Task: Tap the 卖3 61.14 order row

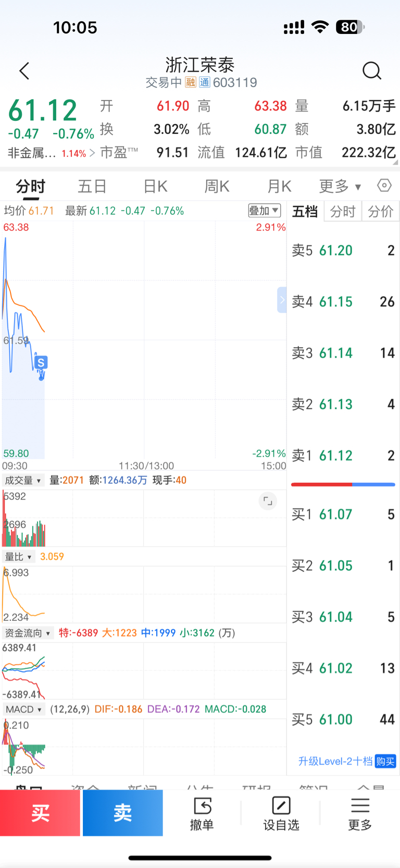Action: (343, 353)
